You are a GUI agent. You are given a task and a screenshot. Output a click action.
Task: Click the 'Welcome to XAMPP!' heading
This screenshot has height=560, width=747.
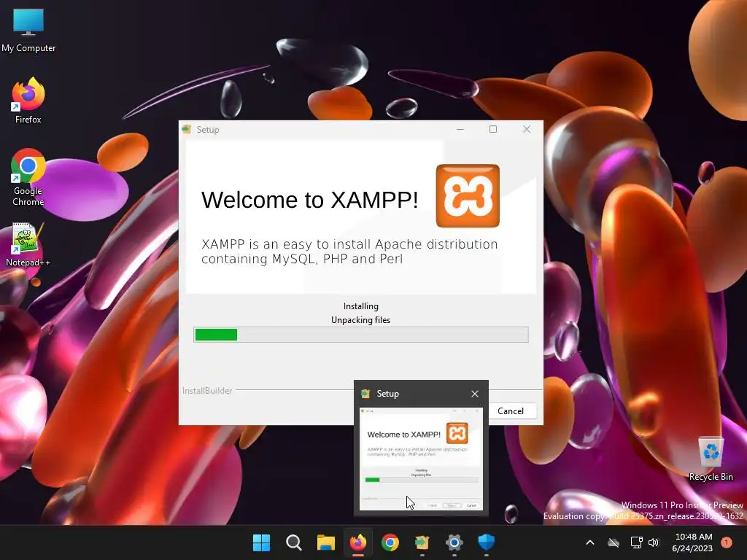(309, 200)
